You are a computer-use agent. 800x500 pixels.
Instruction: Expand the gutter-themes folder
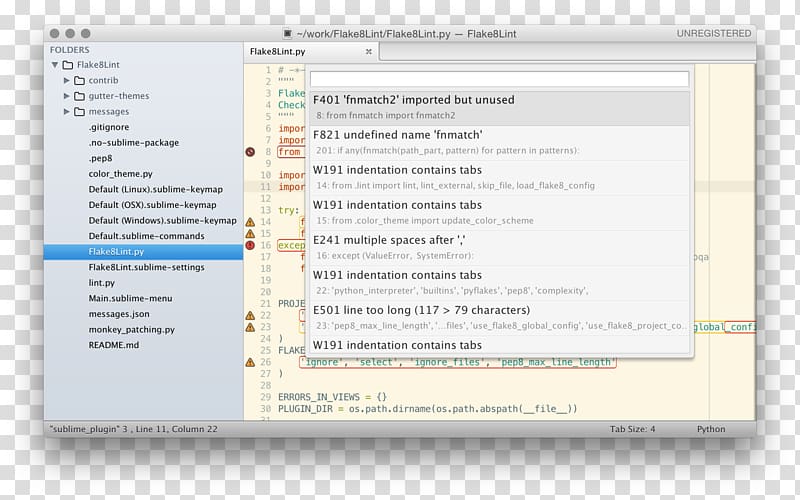point(66,96)
